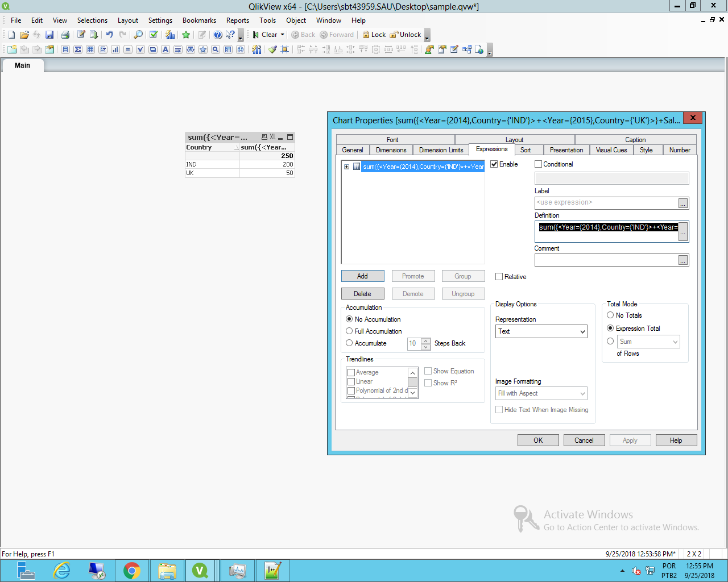Go to the Presentation tab
This screenshot has width=728, height=582.
[566, 150]
